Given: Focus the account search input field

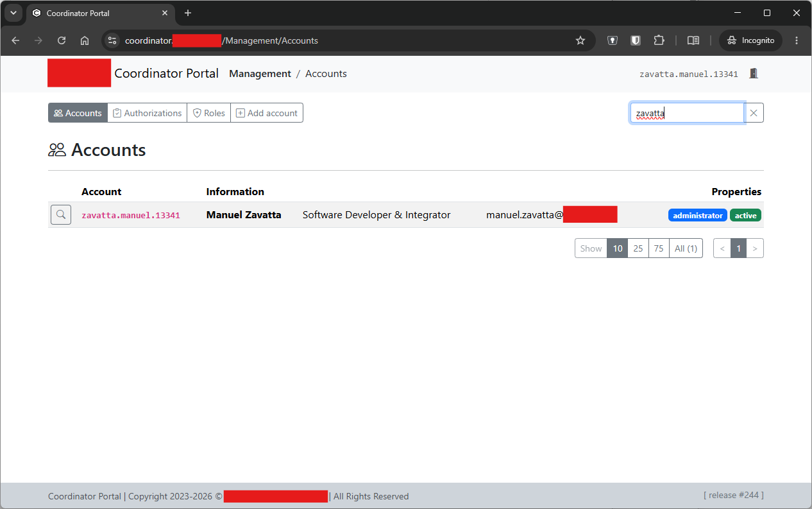Looking at the screenshot, I should click(x=687, y=113).
